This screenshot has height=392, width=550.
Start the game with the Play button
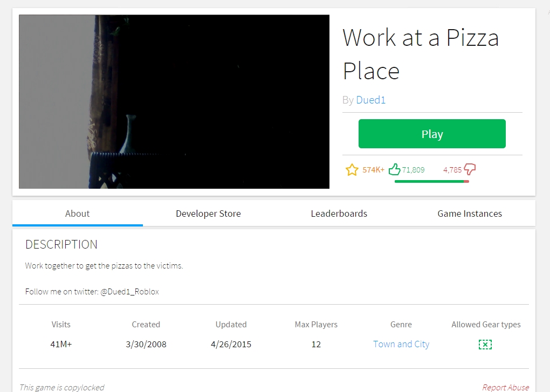(432, 134)
